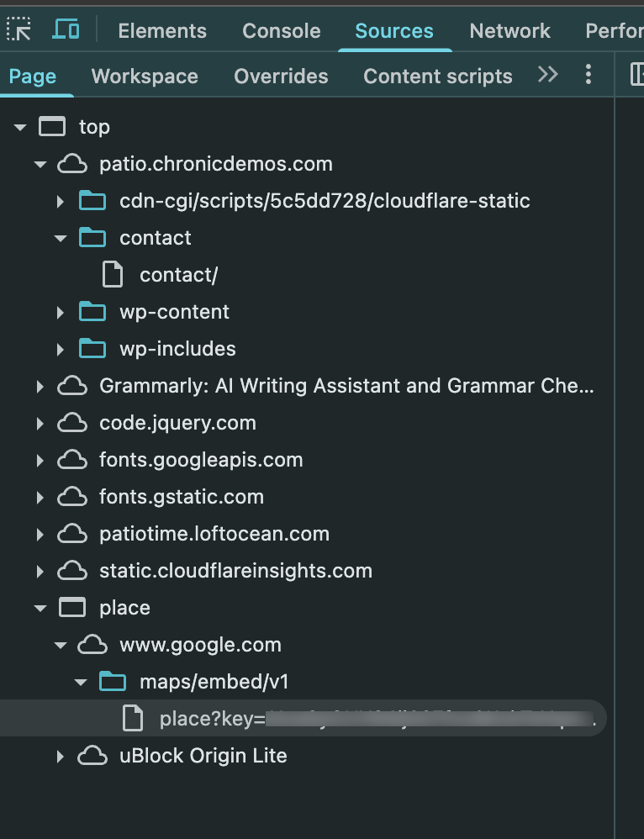The height and width of the screenshot is (839, 644).
Task: Expand the code.jquery.com domain arrow
Action: pos(40,423)
